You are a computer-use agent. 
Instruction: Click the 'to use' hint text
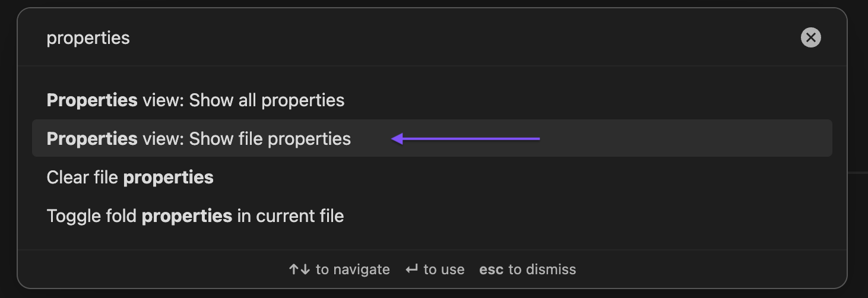[x=443, y=270]
